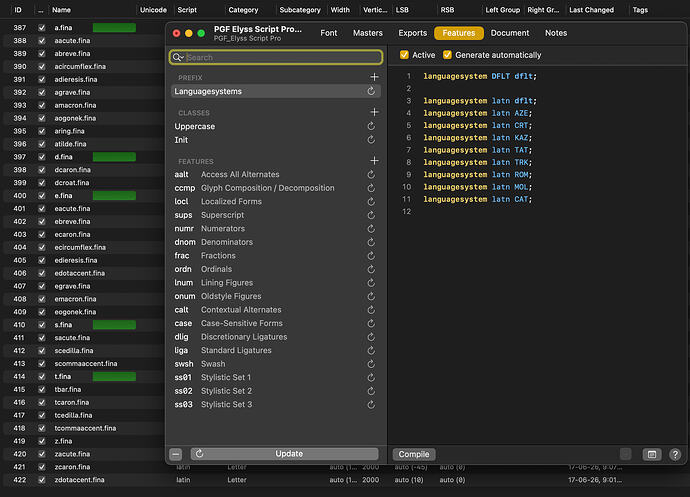Refresh the ss01 Stylistic Set 1 feature
690x497 pixels.
click(x=371, y=378)
